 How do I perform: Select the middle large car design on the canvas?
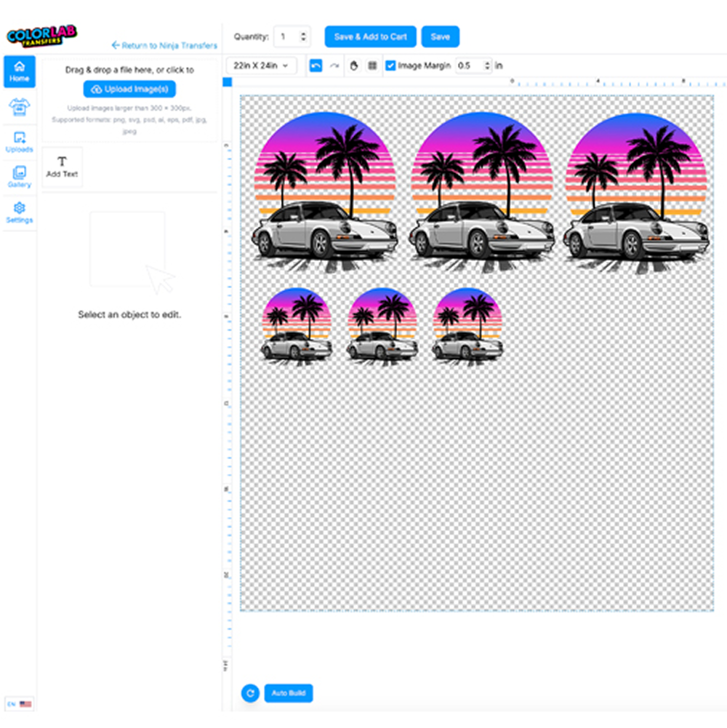(x=481, y=192)
